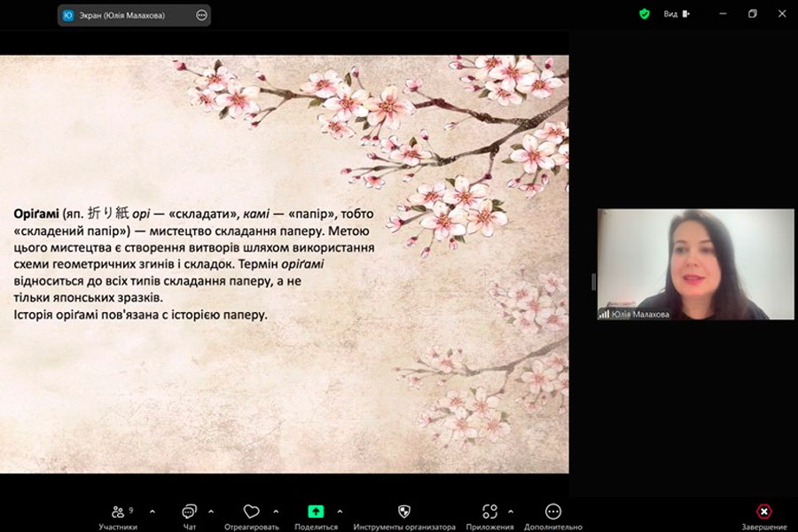Click the Оріґамі bold heading word in slide
This screenshot has width=798, height=532.
(x=36, y=214)
